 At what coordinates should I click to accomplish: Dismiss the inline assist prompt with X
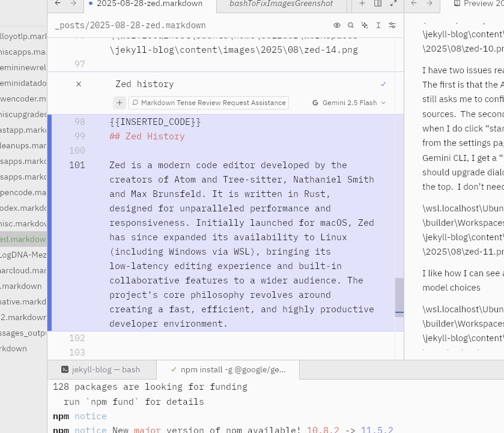[x=79, y=84]
